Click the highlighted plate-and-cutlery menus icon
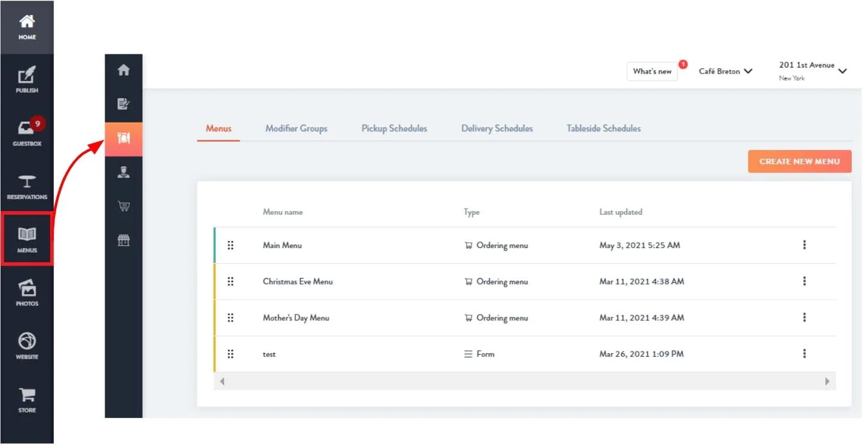The width and height of the screenshot is (868, 446). click(124, 139)
